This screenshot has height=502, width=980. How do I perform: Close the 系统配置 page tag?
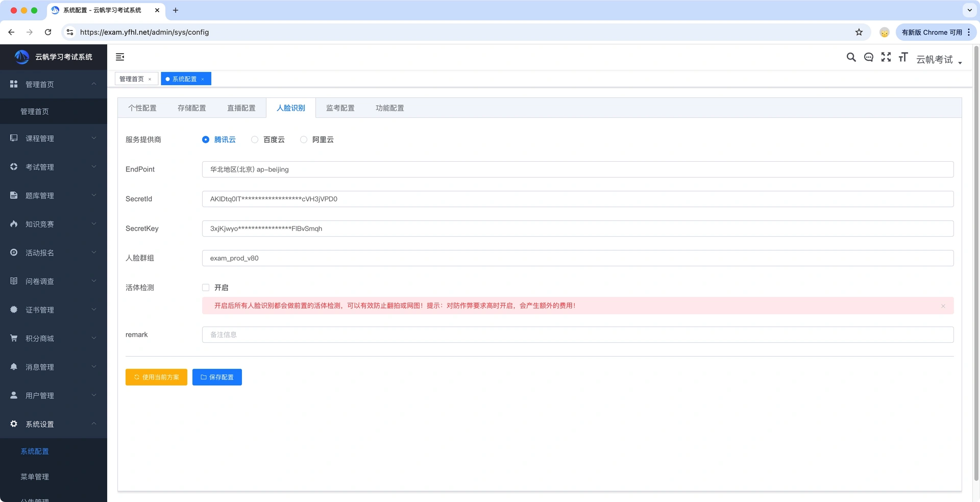pyautogui.click(x=203, y=79)
